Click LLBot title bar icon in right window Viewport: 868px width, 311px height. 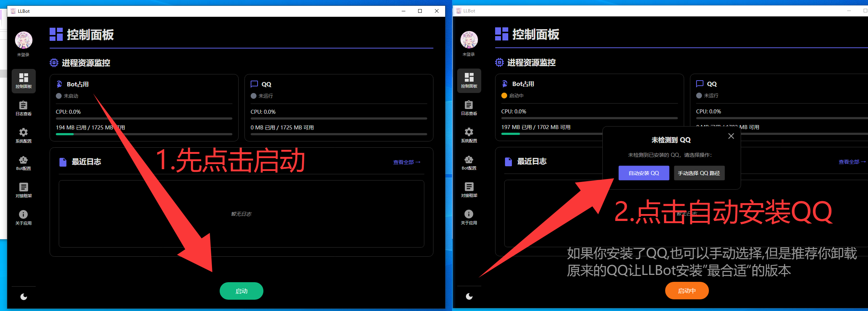(x=459, y=11)
